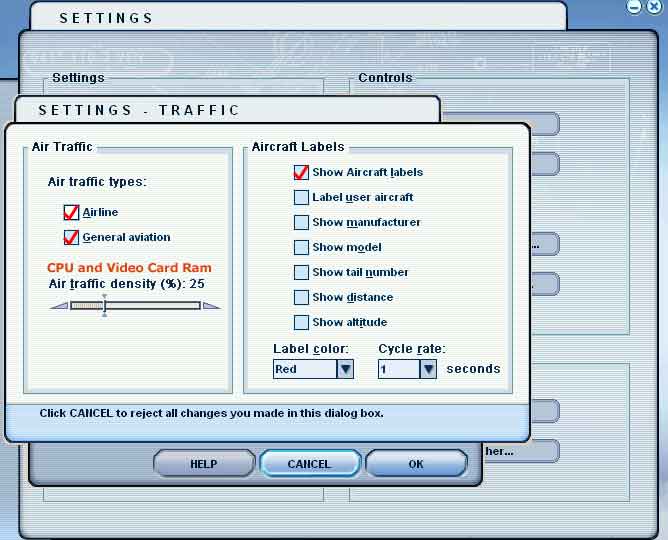The width and height of the screenshot is (668, 540).
Task: Check the Show manufacturer box
Action: click(301, 222)
